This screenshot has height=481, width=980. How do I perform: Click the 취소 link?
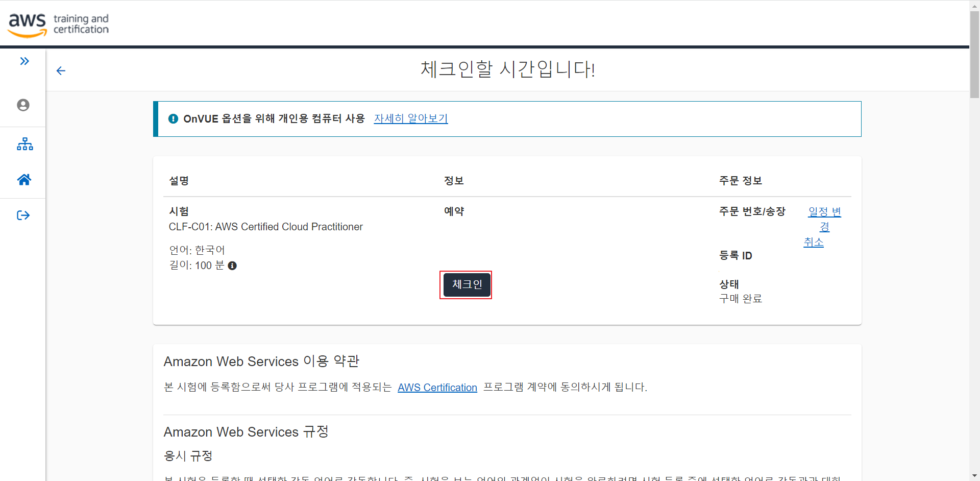pyautogui.click(x=814, y=242)
